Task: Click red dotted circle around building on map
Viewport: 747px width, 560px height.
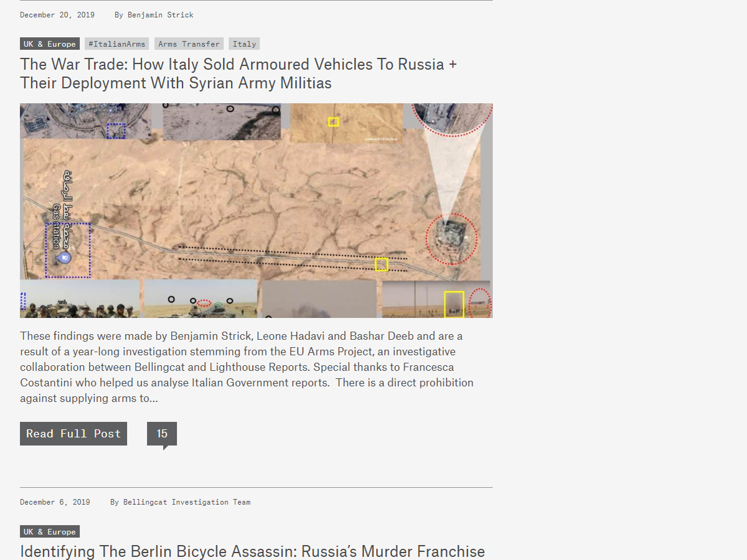Action: tap(451, 239)
